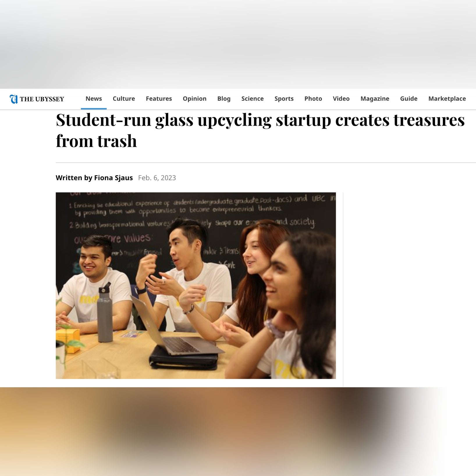Open the article photo of students
Image resolution: width=476 pixels, height=476 pixels.
pos(196,285)
